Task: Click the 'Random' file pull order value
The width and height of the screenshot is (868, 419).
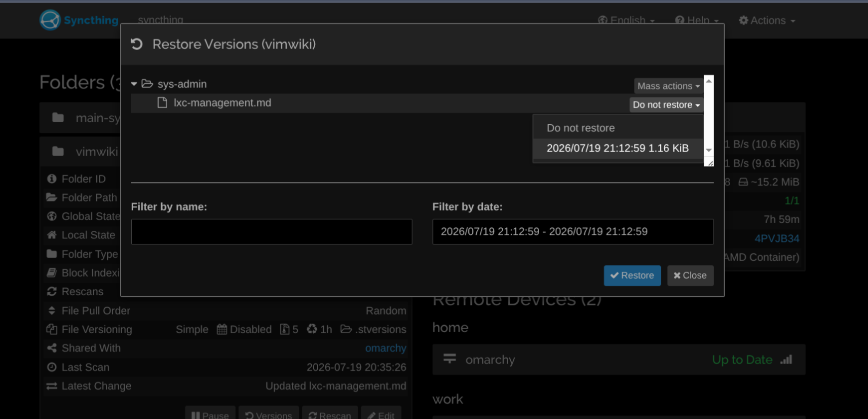Action: (386, 310)
